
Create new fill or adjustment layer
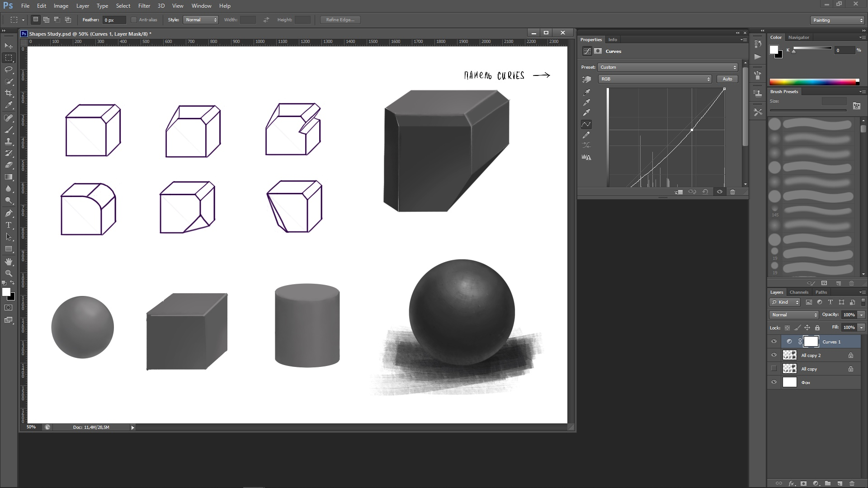coord(816,483)
